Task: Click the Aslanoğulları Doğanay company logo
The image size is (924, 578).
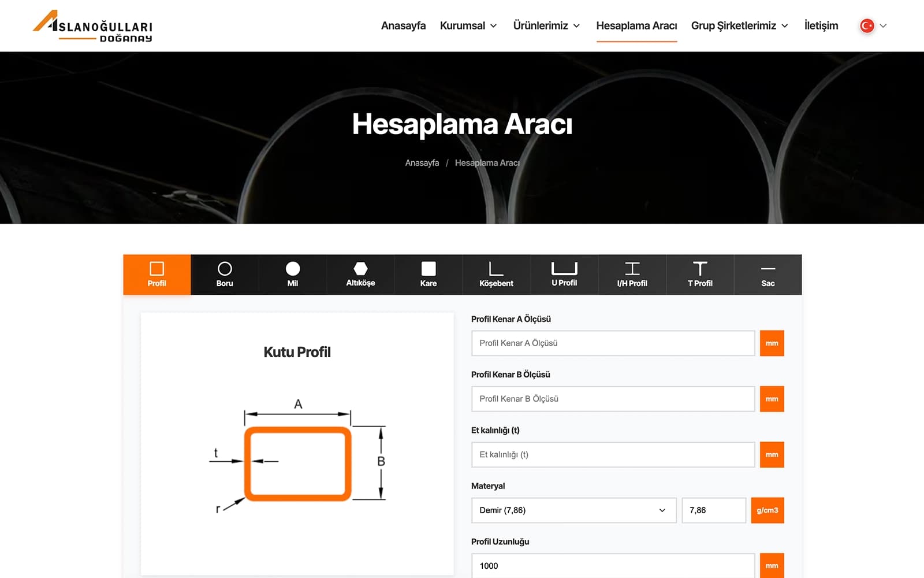Action: 94,25
